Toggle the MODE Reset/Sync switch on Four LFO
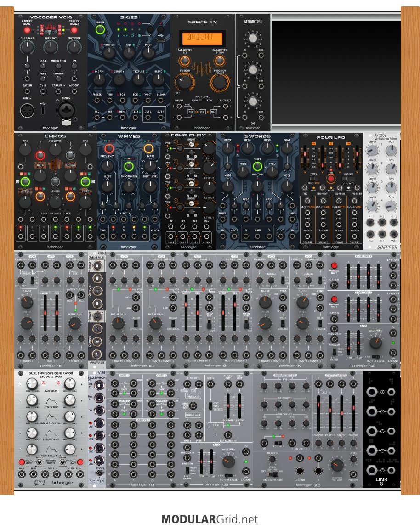Screen dimensions: 420x529 pos(313,179)
